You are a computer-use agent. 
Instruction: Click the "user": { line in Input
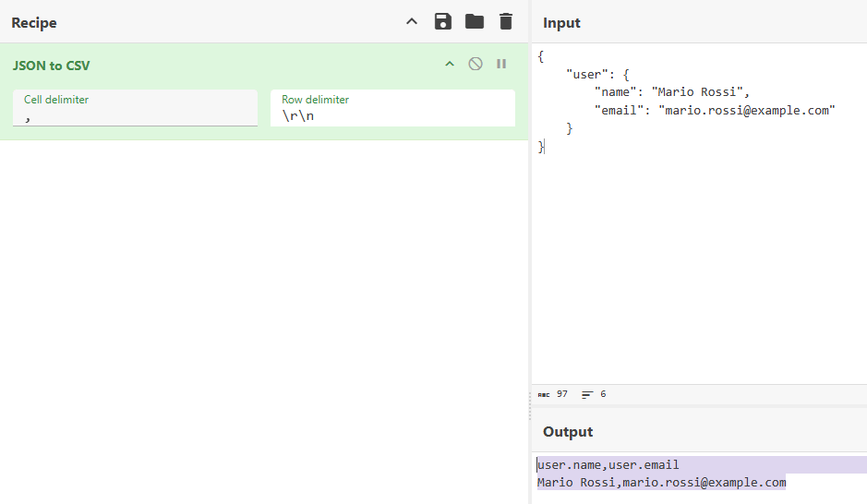pos(597,75)
